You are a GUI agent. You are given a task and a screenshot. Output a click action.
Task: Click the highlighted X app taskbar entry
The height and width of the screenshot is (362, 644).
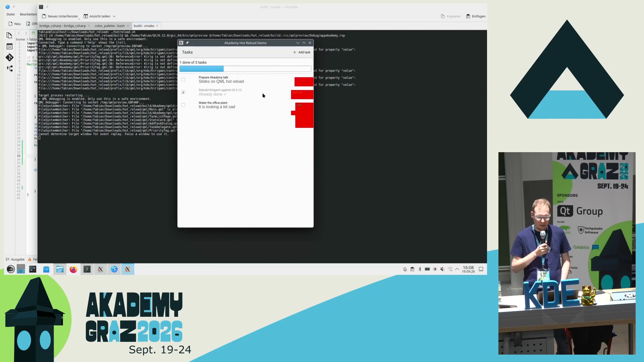[x=128, y=269]
